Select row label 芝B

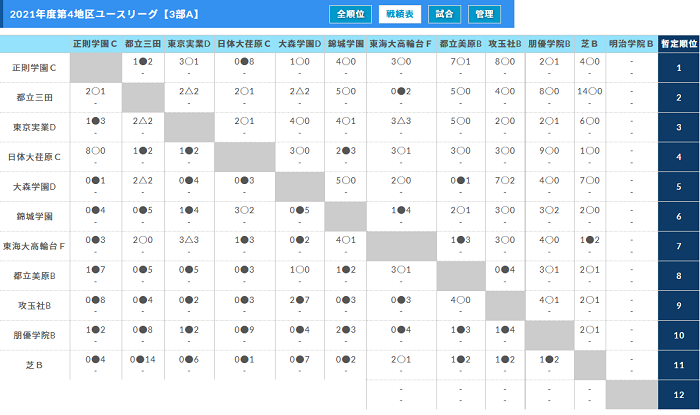click(x=34, y=365)
